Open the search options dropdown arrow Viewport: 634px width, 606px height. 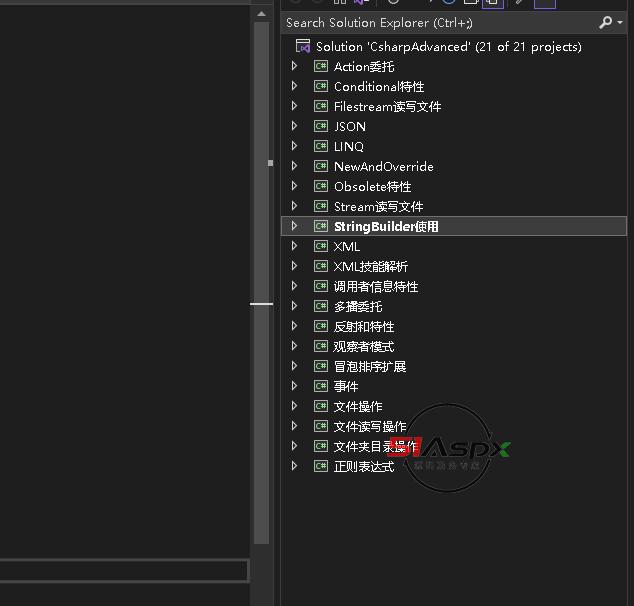point(620,23)
